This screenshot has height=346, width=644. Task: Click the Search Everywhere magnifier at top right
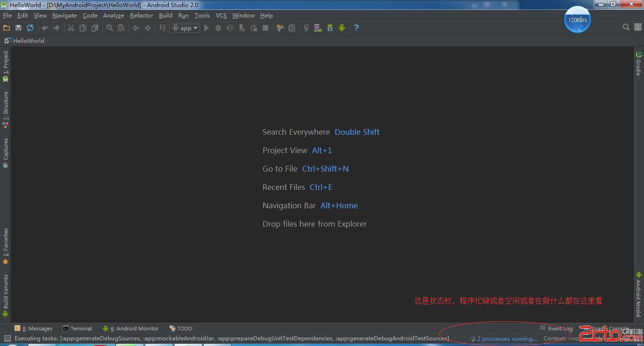point(626,27)
